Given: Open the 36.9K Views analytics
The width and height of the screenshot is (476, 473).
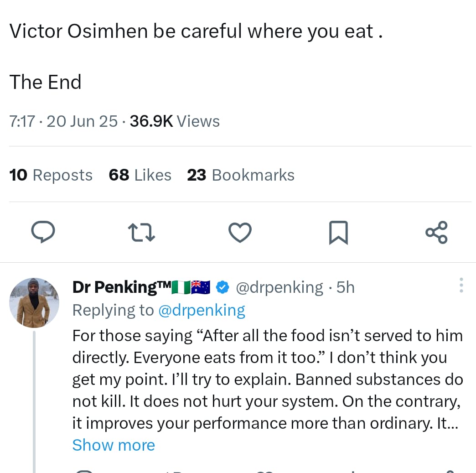Looking at the screenshot, I should point(175,121).
